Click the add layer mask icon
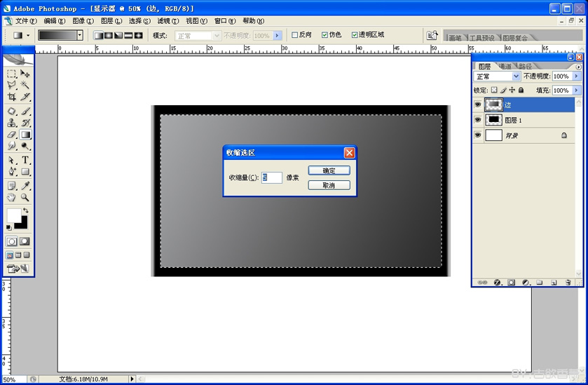Screen dimensions: 588x385 coord(511,282)
